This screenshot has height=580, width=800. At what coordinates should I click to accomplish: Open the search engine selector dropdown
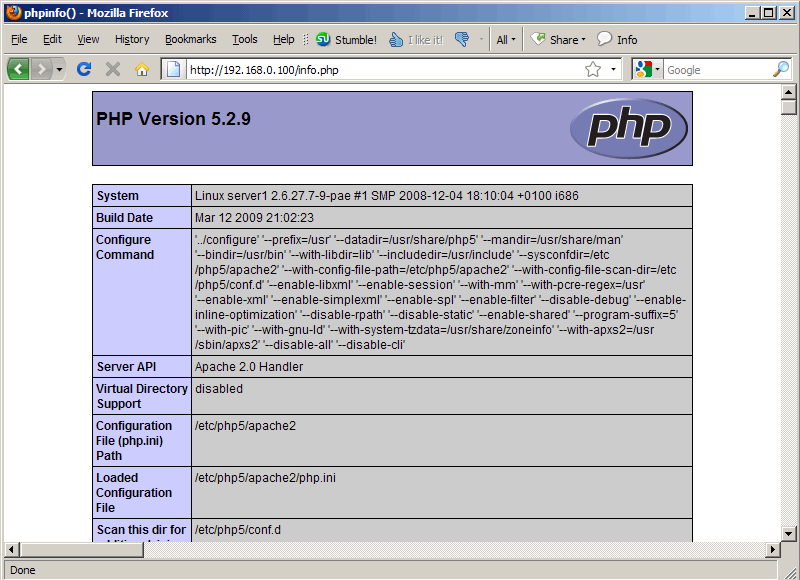click(648, 69)
